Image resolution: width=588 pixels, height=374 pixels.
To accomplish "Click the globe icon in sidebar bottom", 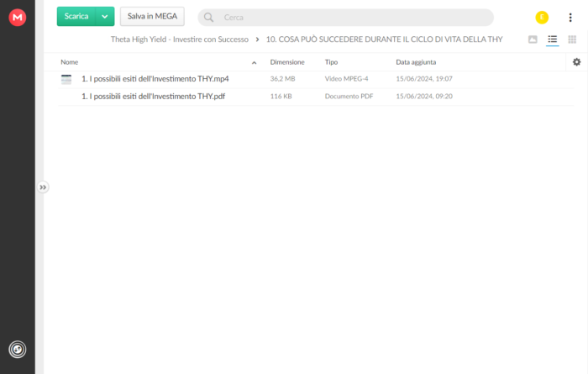I will click(x=18, y=350).
